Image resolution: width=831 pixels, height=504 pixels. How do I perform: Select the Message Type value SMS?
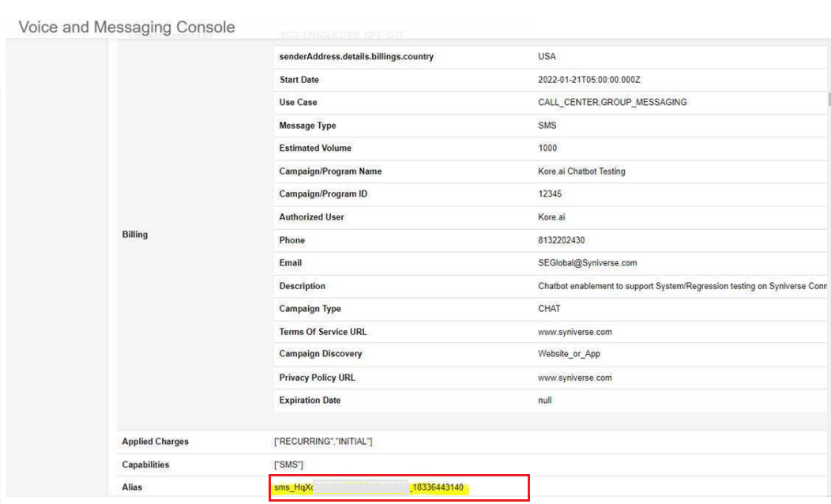click(x=547, y=125)
